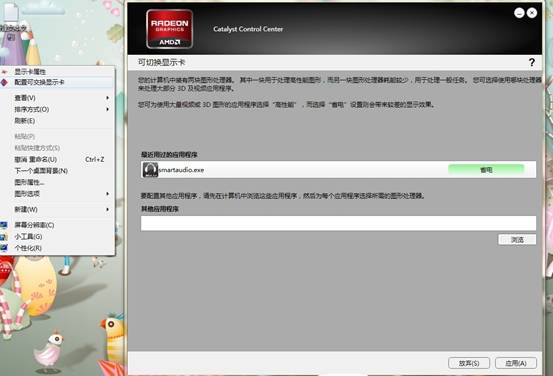This screenshot has width=553, height=376.
Task: Click the monitor icon beside 屏幕分辨率(C)
Action: (4, 225)
